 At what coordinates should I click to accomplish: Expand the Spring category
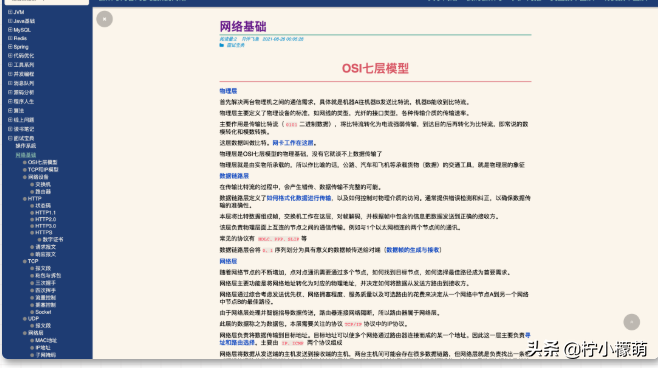[x=10, y=47]
